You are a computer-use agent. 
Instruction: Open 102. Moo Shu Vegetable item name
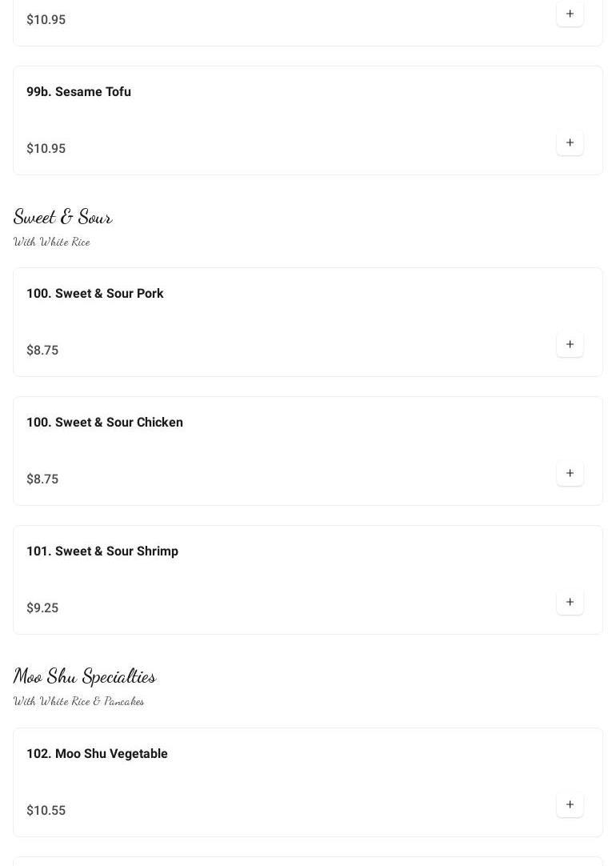tap(97, 754)
